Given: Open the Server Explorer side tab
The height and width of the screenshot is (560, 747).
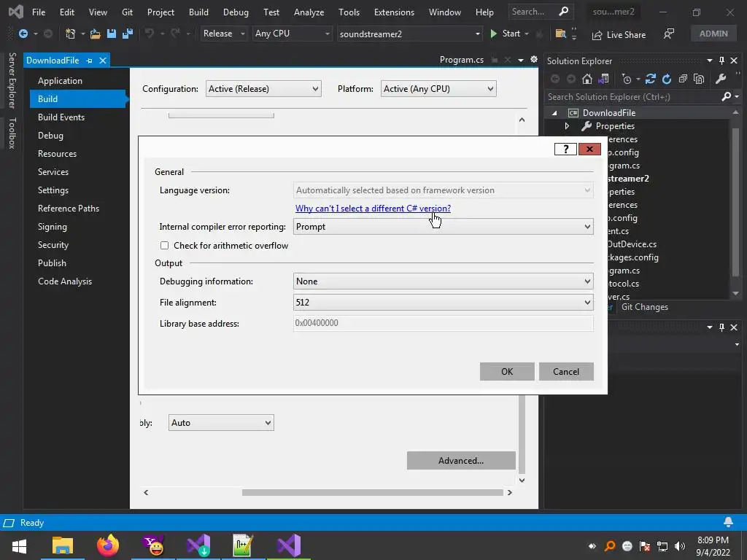Looking at the screenshot, I should pyautogui.click(x=12, y=80).
